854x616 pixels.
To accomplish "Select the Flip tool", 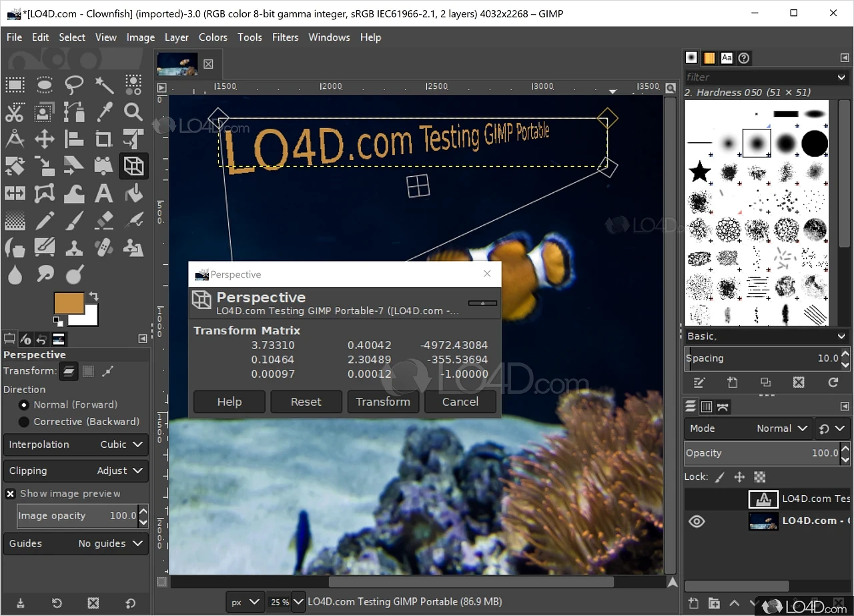I will pos(15,194).
